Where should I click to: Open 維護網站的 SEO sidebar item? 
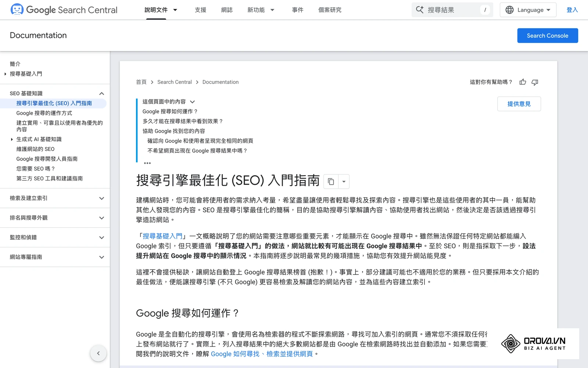tap(35, 149)
